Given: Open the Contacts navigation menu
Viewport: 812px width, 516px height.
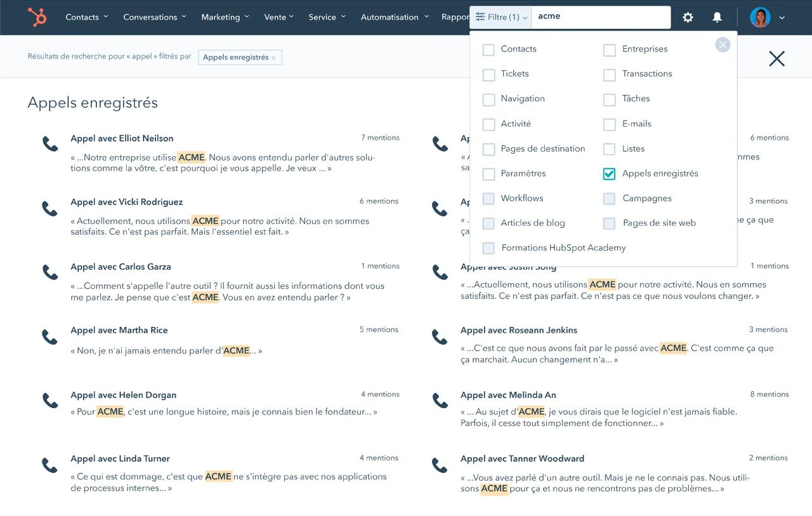Looking at the screenshot, I should 86,17.
